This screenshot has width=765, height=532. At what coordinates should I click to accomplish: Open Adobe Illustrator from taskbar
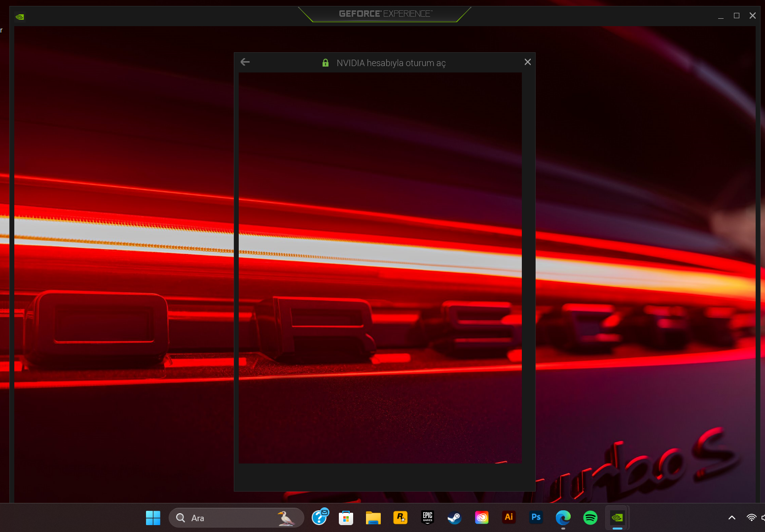509,517
